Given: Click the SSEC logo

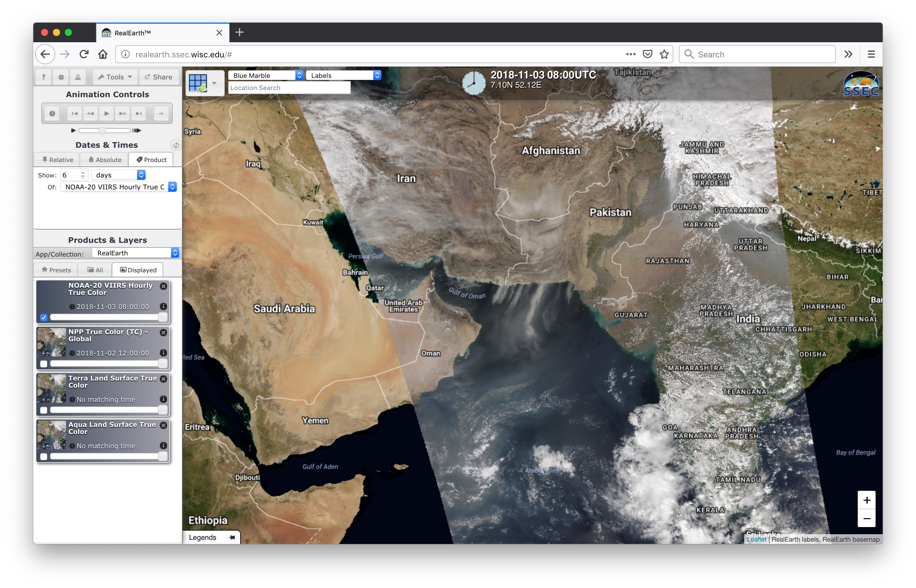Looking at the screenshot, I should point(861,84).
